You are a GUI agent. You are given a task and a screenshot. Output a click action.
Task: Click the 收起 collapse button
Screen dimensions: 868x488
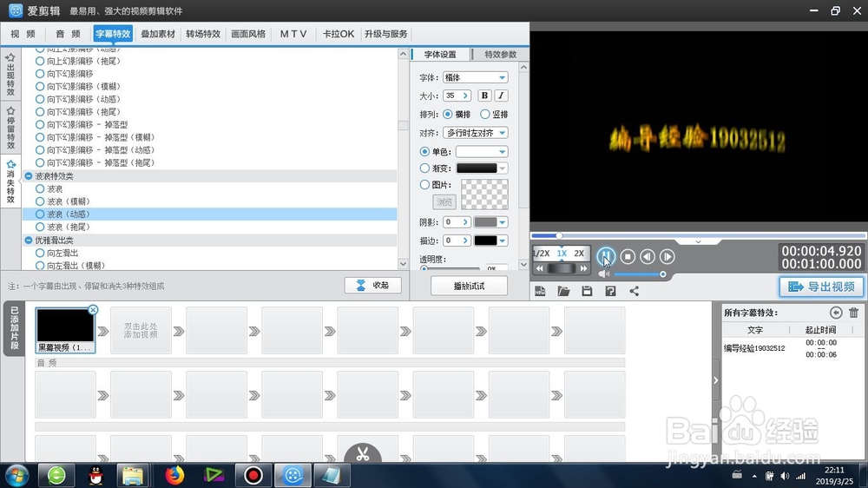[372, 286]
